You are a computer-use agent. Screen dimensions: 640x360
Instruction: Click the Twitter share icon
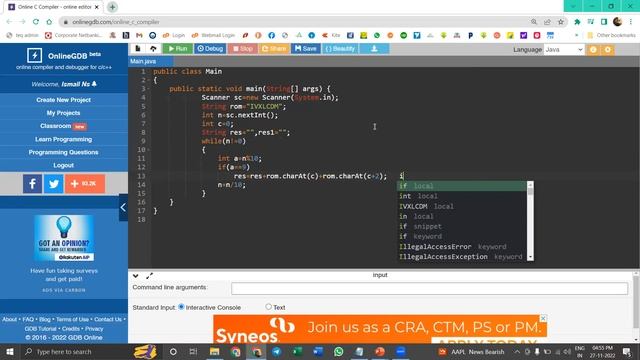53,184
